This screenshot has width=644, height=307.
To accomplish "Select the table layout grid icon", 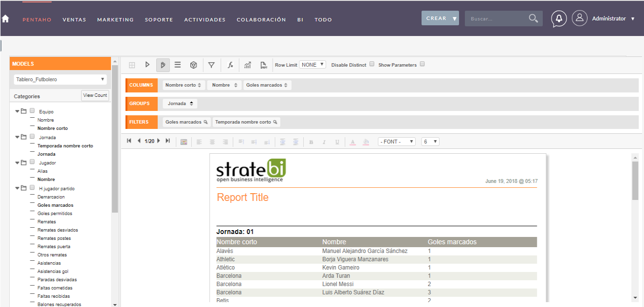I will click(132, 65).
